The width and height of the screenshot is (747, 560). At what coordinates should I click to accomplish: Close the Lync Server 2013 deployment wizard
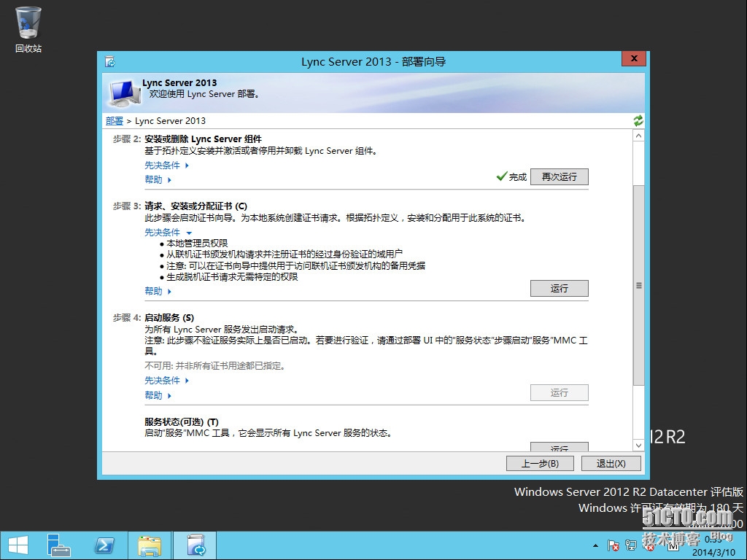point(634,58)
